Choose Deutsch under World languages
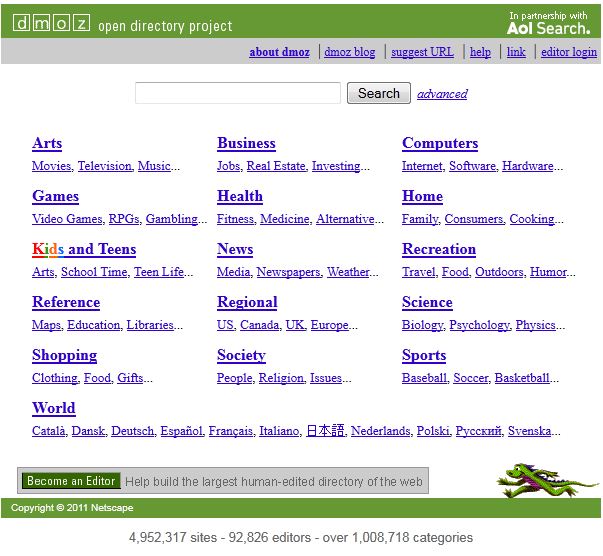The width and height of the screenshot is (603, 556). click(x=133, y=431)
